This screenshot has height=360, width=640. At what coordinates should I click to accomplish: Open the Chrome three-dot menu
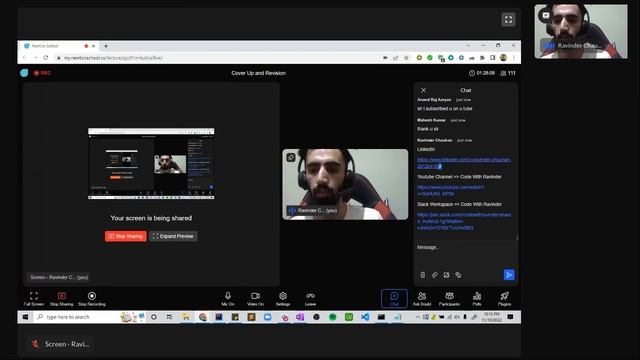[513, 58]
